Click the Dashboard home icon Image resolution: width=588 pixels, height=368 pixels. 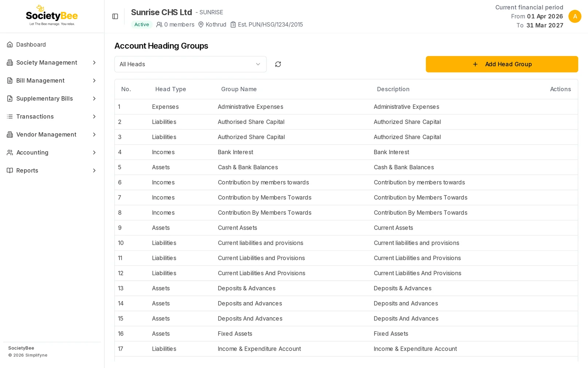(x=10, y=45)
